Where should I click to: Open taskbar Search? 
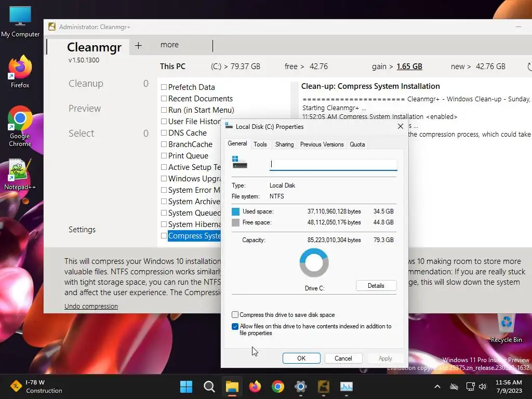(209, 387)
